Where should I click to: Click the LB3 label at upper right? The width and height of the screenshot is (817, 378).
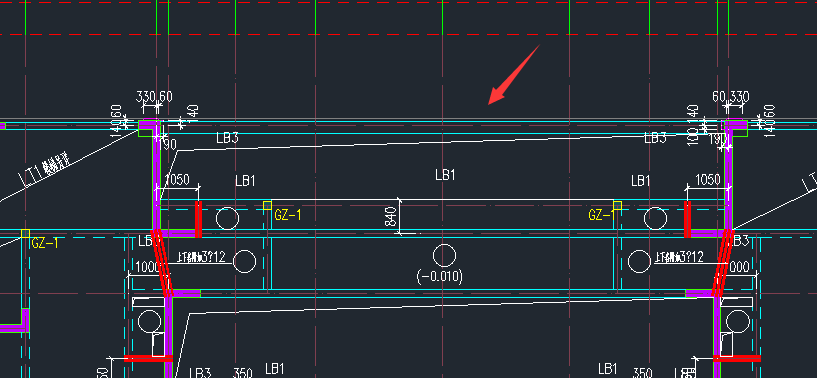tap(655, 138)
